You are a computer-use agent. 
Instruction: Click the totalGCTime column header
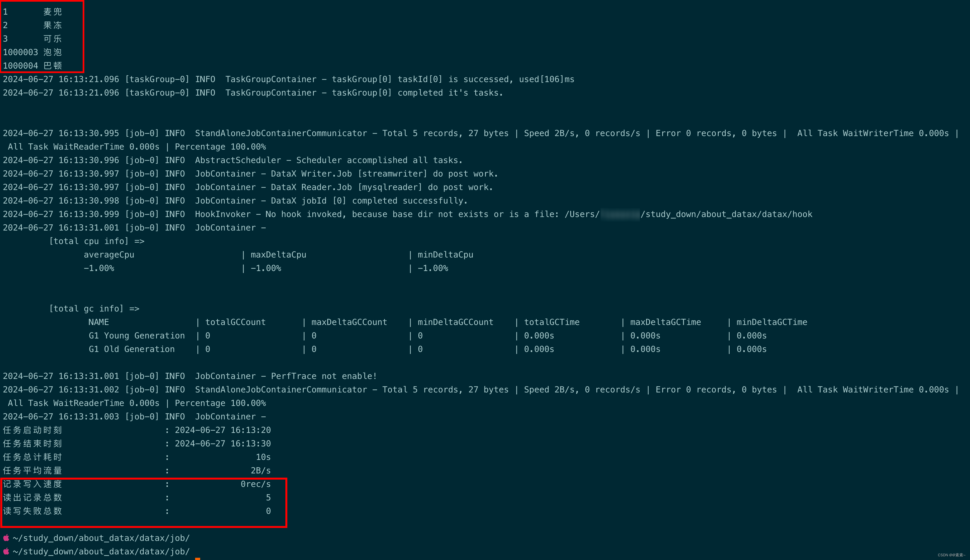tap(552, 322)
